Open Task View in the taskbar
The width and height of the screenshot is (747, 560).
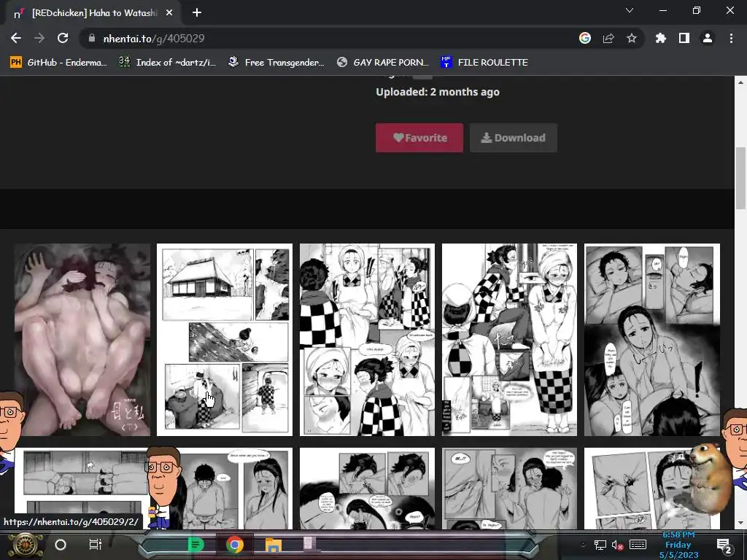pos(96,544)
